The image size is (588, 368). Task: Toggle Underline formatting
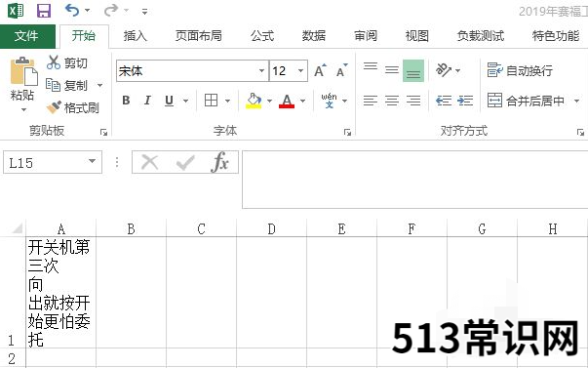click(x=169, y=101)
